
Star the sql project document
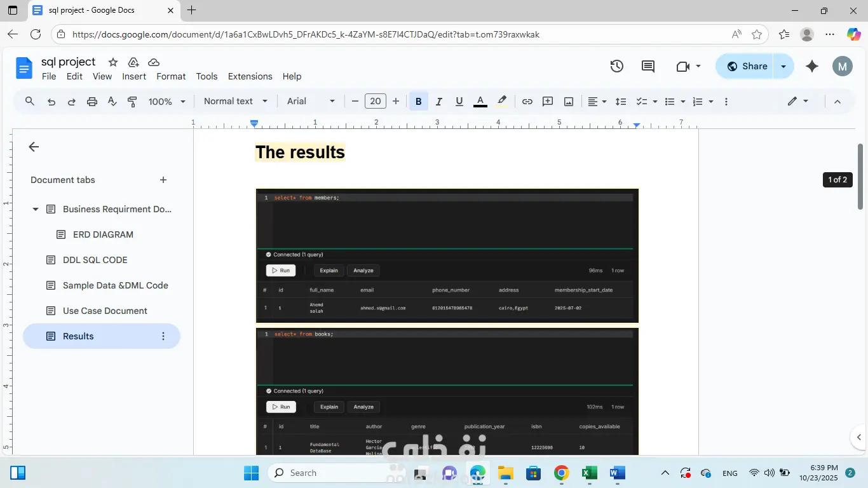click(113, 62)
